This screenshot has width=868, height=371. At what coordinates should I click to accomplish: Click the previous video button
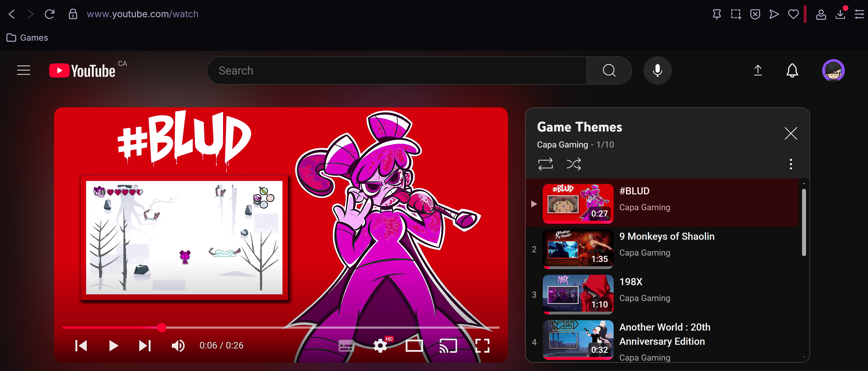(x=81, y=345)
